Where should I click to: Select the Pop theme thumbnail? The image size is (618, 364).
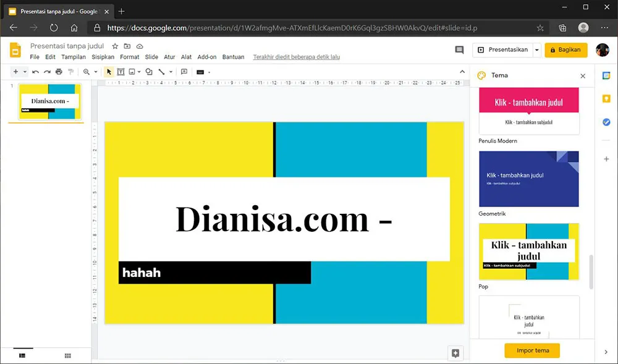[528, 252]
